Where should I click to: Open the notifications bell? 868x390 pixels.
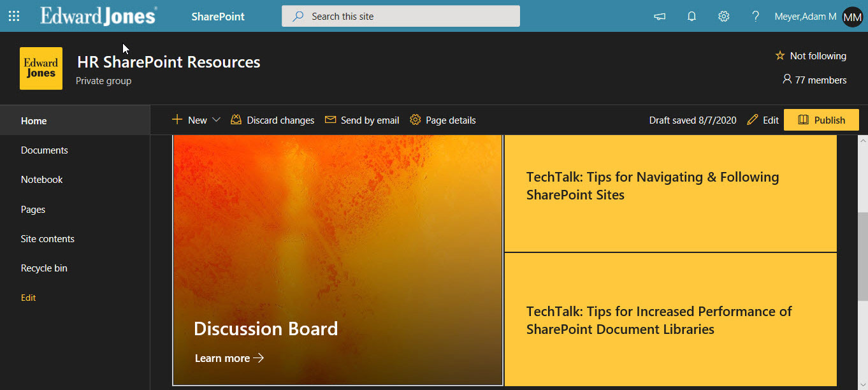tap(691, 17)
